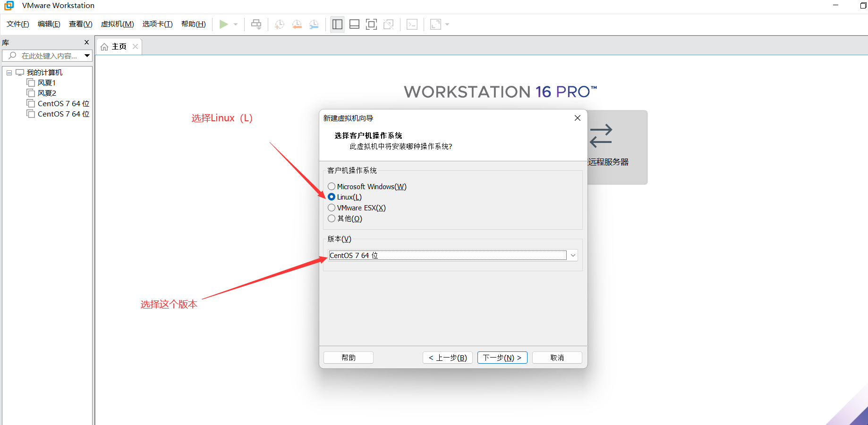Image resolution: width=868 pixels, height=425 pixels.
Task: Select the 风夏2 virtual machine
Action: point(47,93)
